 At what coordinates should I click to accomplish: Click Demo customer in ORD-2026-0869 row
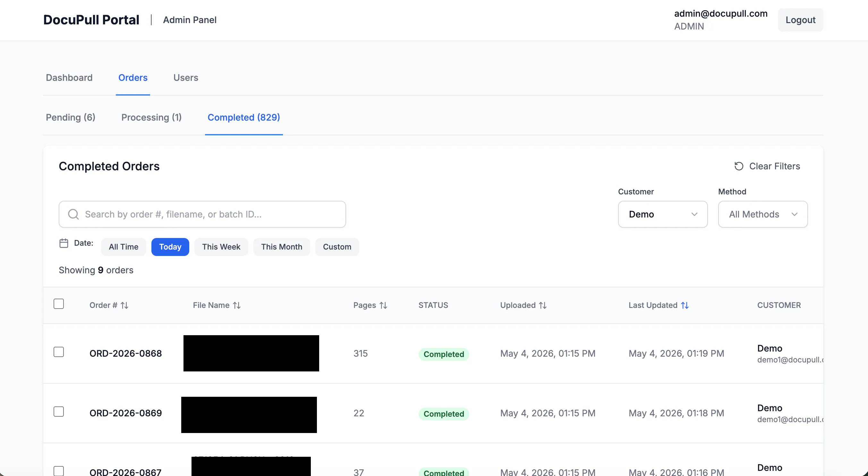770,408
